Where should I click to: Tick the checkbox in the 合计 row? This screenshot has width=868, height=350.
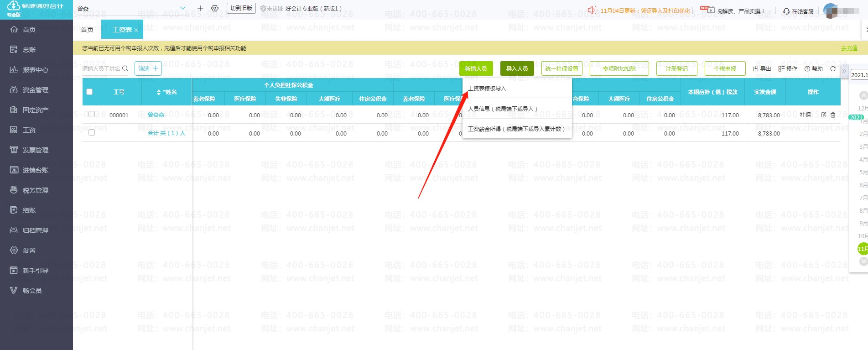click(x=92, y=132)
